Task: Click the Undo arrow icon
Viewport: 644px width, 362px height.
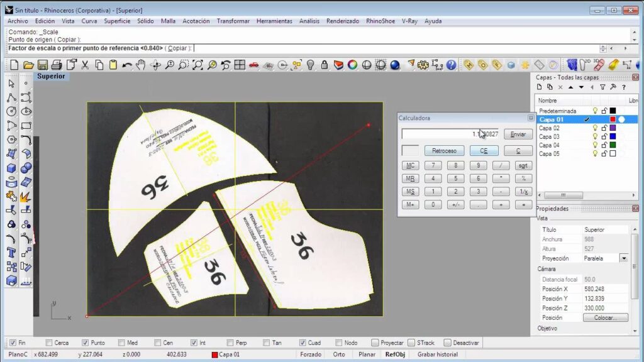Action: click(127, 65)
